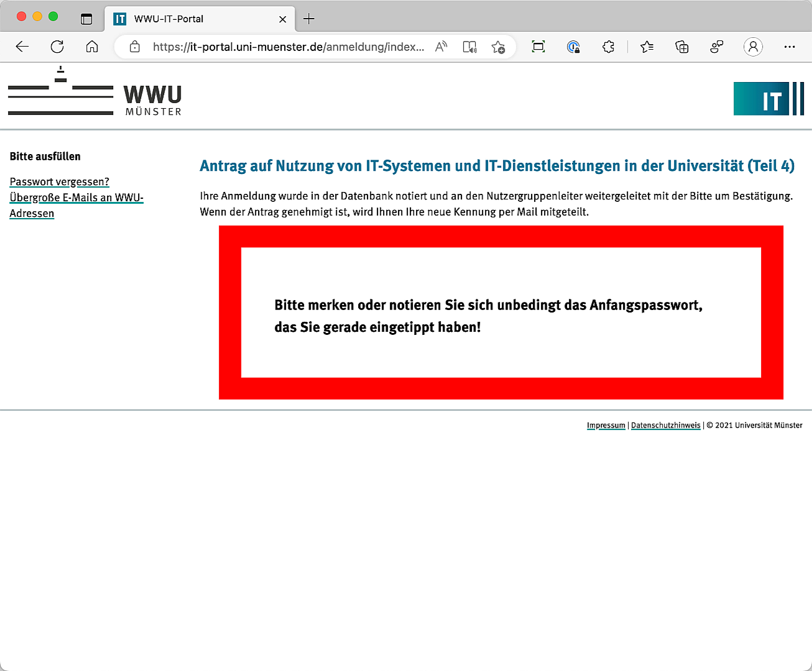Open 'Übergroße E-Mails an WWU-Adressen' link

tap(76, 198)
